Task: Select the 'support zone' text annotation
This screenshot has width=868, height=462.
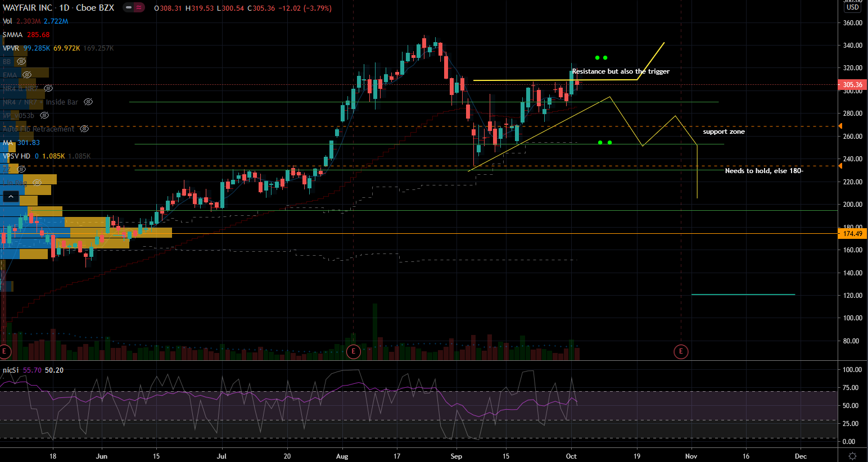Action: (724, 132)
